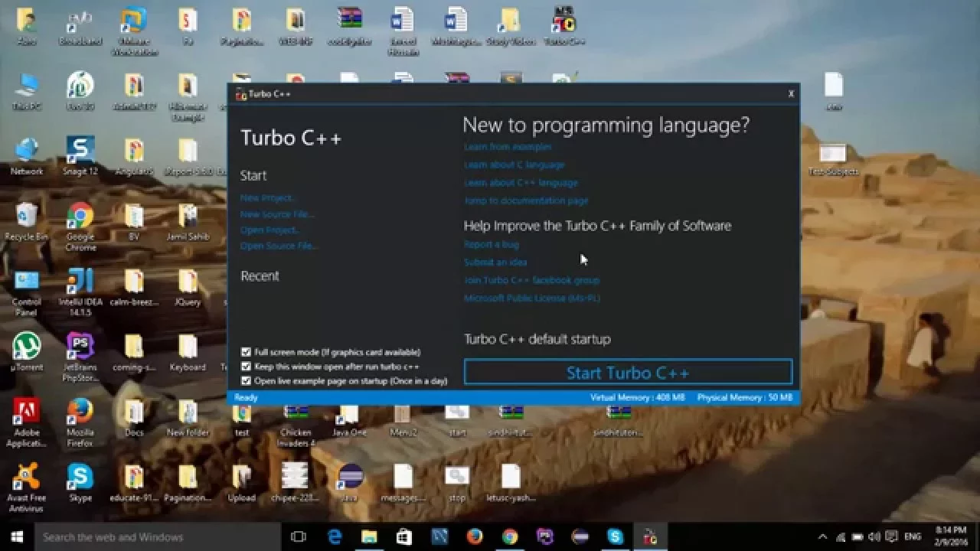The height and width of the screenshot is (551, 980).
Task: Click the ENG language indicator
Action: pyautogui.click(x=913, y=537)
